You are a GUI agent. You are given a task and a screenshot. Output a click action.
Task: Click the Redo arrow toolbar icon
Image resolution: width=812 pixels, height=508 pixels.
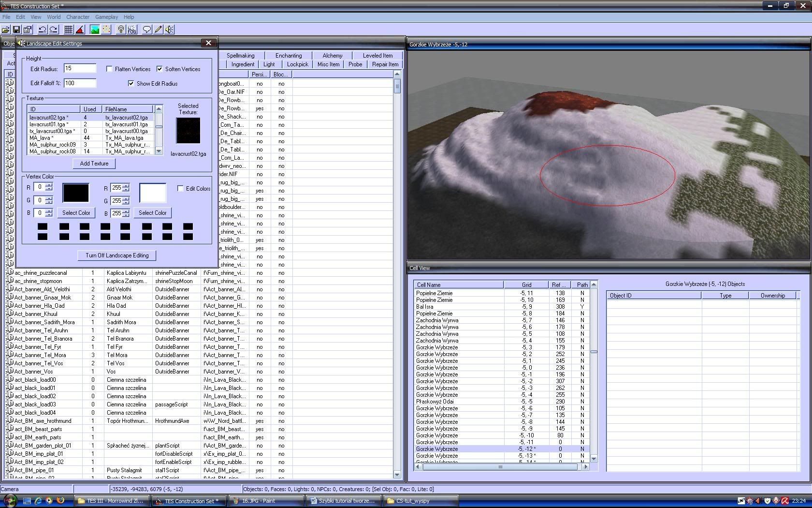[54, 30]
